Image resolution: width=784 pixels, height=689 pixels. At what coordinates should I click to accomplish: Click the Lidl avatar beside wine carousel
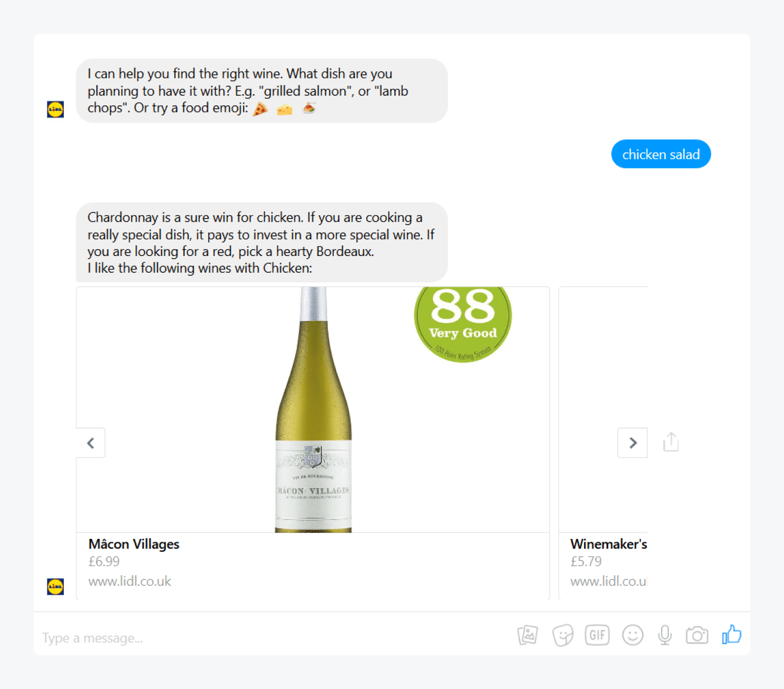[x=55, y=586]
